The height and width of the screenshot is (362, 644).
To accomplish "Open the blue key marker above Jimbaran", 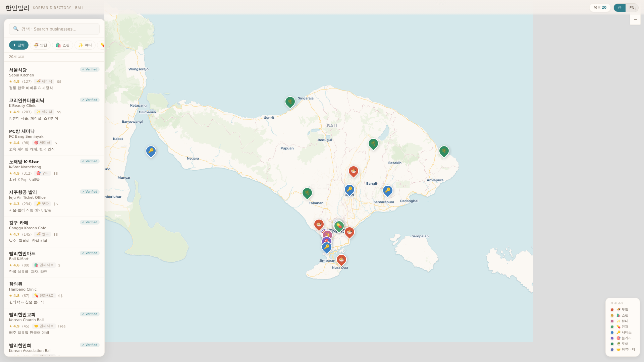I will pyautogui.click(x=326, y=247).
